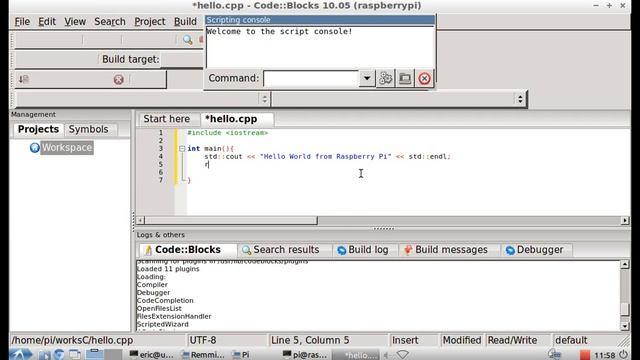Screen dimensions: 640x360
Task: Click 'Loaded 11 plugins' log entry
Action: [x=168, y=269]
